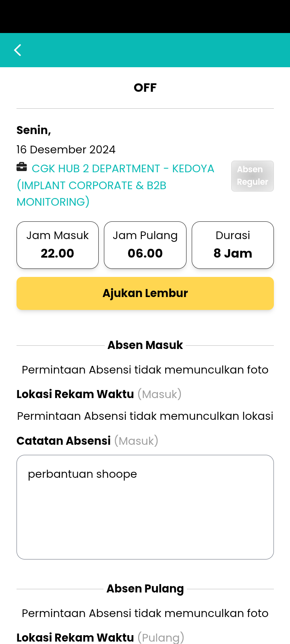Tap the OFF title heading

pyautogui.click(x=145, y=88)
